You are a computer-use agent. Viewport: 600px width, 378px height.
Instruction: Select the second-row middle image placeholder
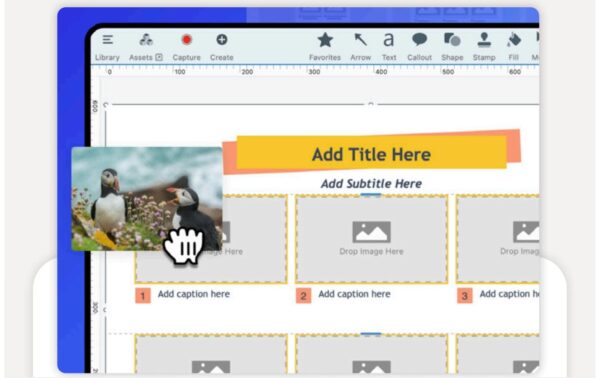point(371,354)
